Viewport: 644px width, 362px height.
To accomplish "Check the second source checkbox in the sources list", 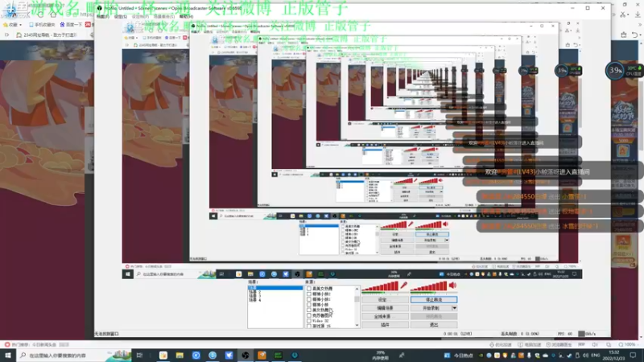I will point(309,294).
